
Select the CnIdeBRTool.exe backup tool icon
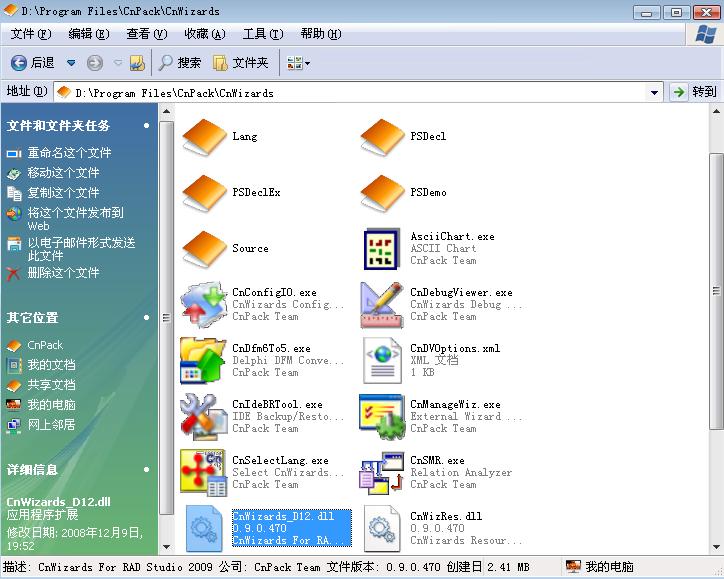(204, 417)
